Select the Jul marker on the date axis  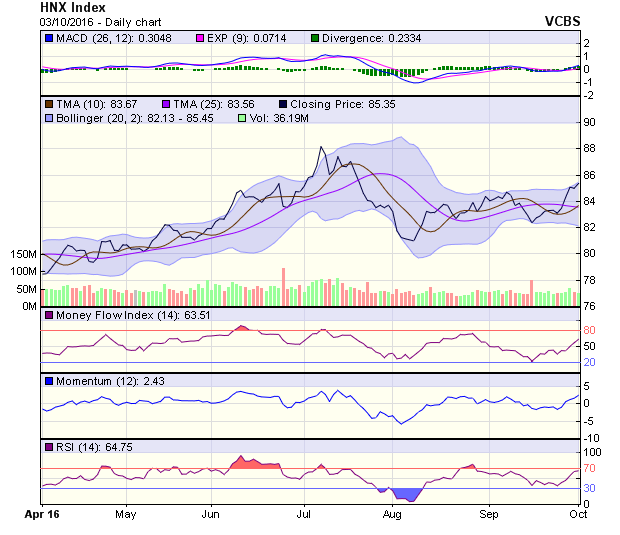[x=304, y=513]
